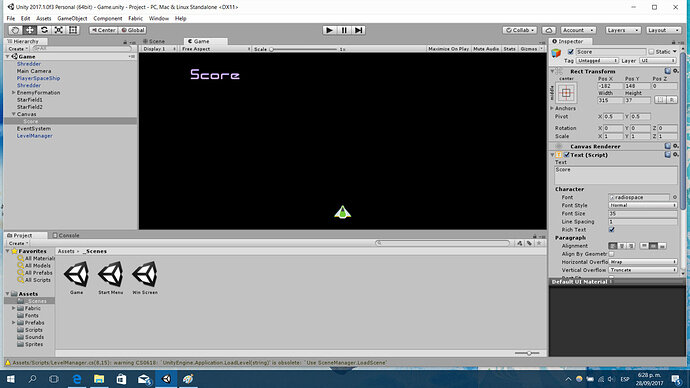Select the Move tool in toolbar
690x388 pixels.
(29, 30)
